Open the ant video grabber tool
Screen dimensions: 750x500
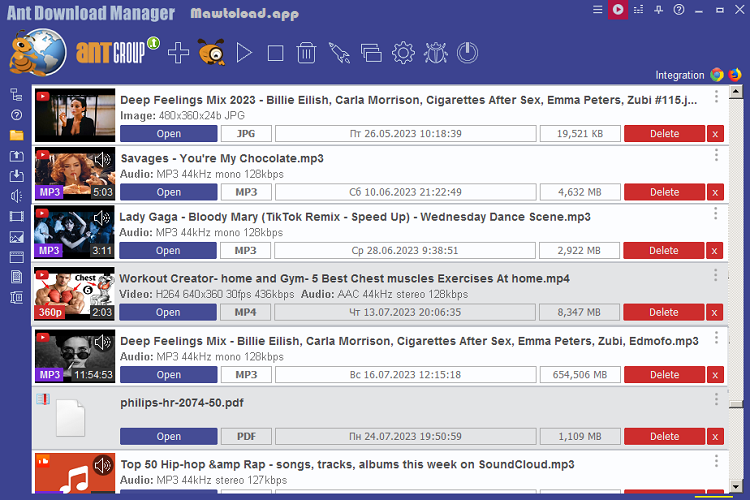pyautogui.click(x=211, y=52)
